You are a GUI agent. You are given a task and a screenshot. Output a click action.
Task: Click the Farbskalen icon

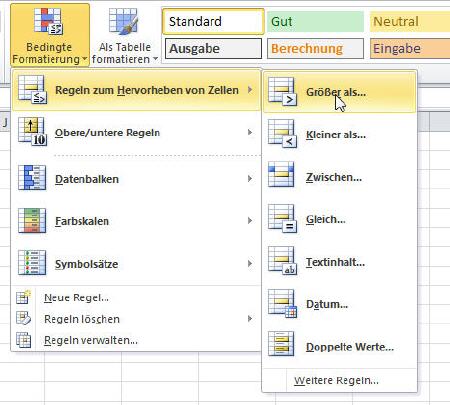[32, 220]
